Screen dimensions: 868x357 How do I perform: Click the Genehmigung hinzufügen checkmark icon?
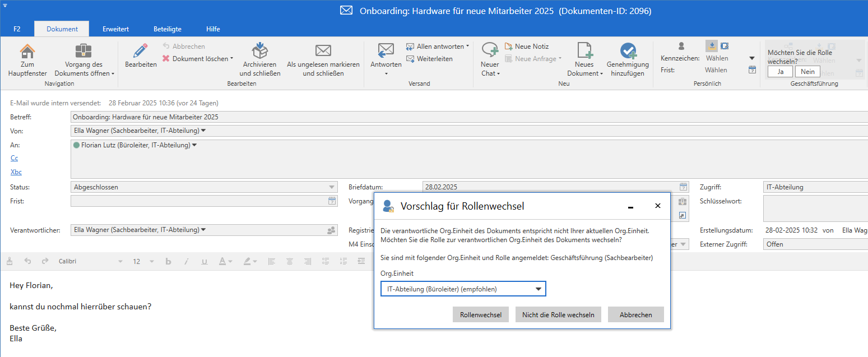click(x=628, y=52)
